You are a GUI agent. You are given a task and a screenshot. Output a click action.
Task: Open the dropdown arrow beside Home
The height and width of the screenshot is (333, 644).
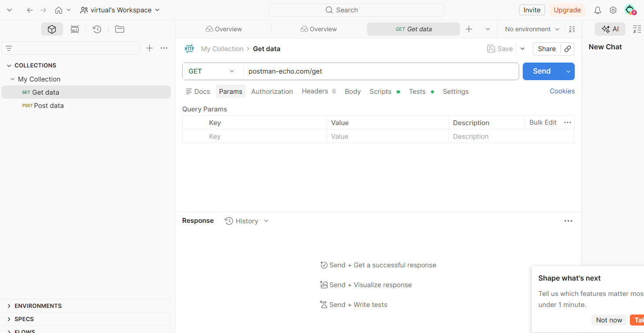[x=68, y=10]
